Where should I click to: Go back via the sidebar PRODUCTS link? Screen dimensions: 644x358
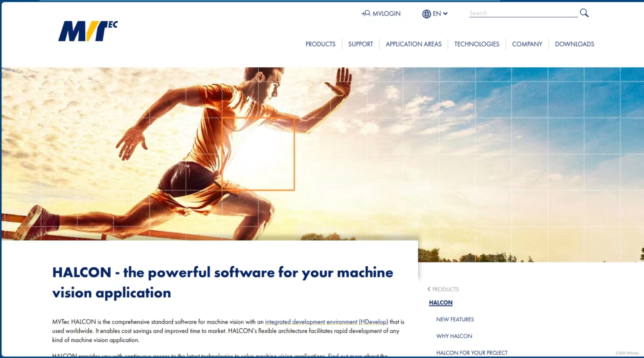tap(445, 289)
